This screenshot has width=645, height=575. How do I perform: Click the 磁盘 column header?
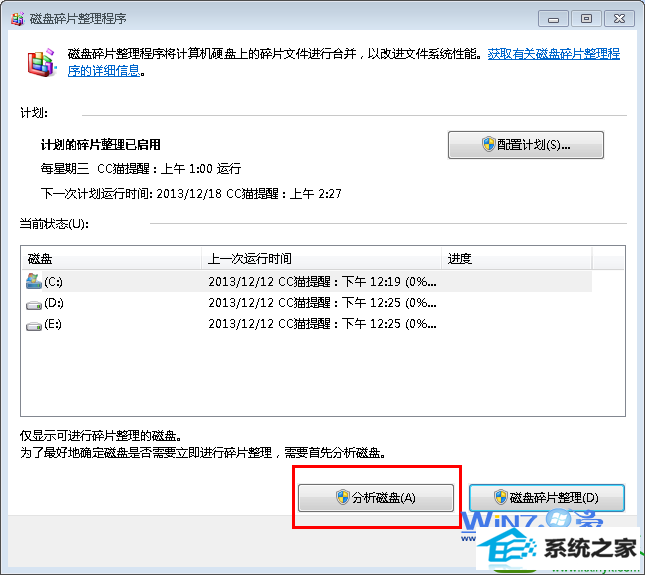(x=111, y=258)
